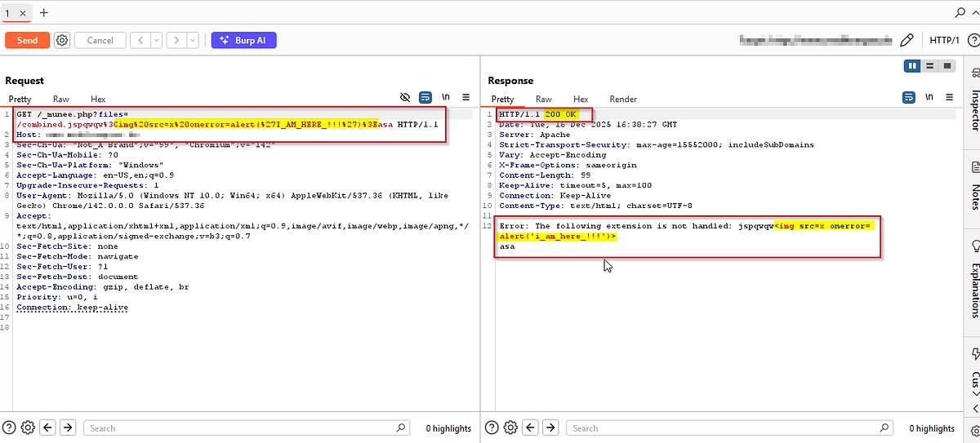Open the tab search magnifier icon

[960, 13]
